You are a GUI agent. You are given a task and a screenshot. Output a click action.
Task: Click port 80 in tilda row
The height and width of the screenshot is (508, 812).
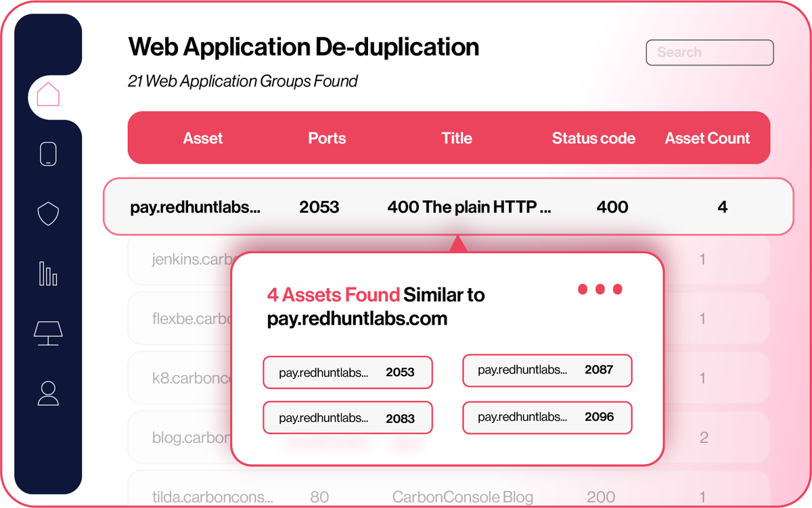click(319, 497)
